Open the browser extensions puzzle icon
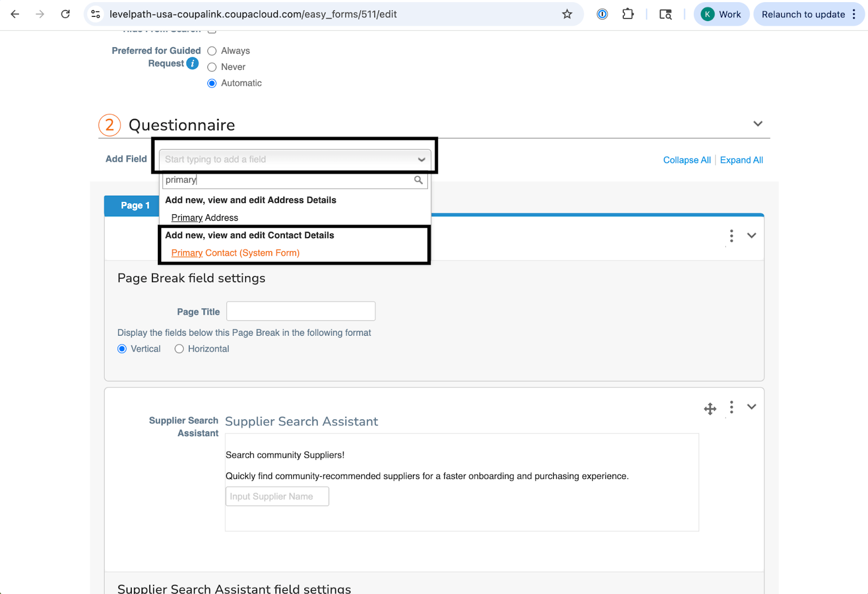Screen dimensions: 868x594 point(628,14)
